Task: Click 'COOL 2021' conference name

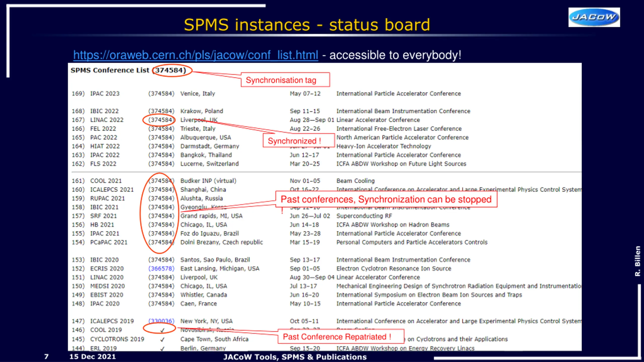Action: (x=106, y=181)
